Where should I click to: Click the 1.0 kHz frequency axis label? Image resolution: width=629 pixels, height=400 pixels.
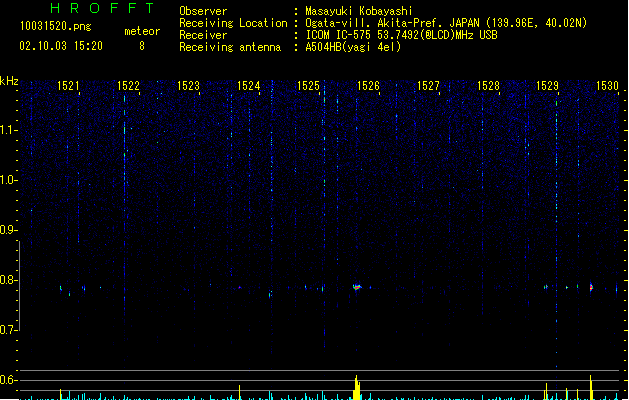pyautogui.click(x=9, y=180)
